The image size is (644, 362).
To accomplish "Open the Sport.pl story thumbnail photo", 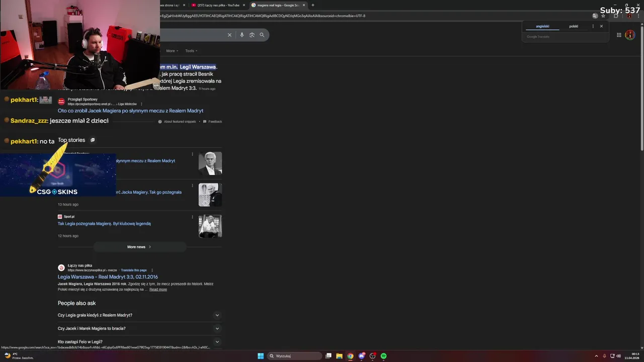I will tap(210, 226).
